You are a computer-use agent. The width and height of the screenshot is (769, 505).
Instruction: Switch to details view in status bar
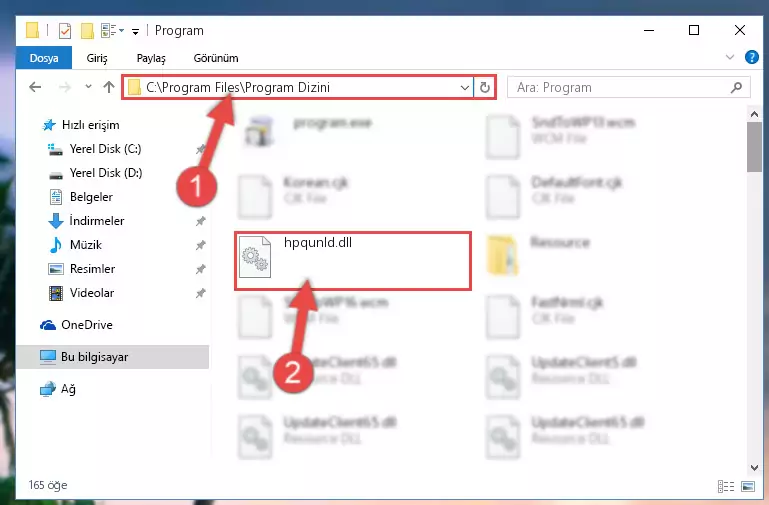click(x=726, y=486)
